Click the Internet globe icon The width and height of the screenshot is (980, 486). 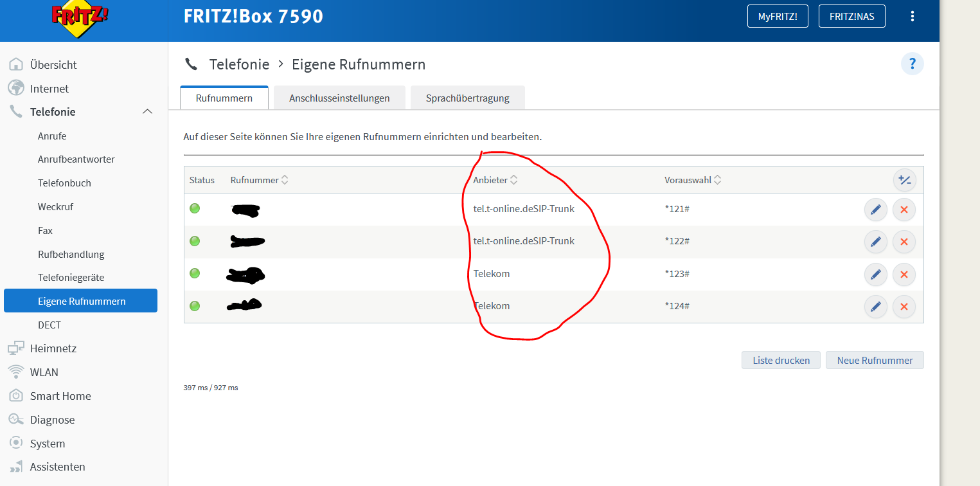coord(16,88)
